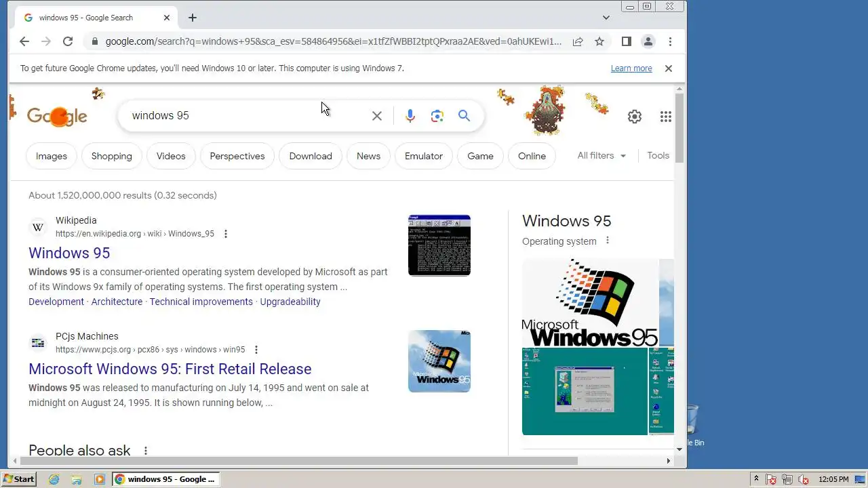Submit search with the magnifying glass icon
The image size is (868, 488).
464,116
